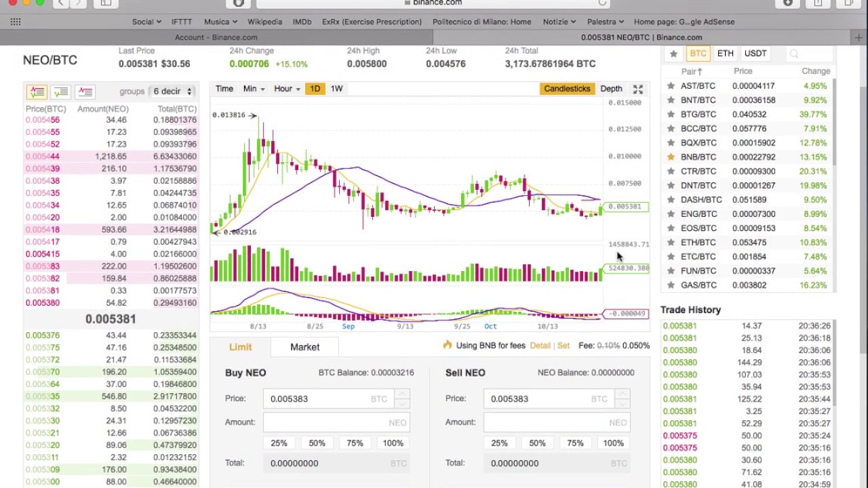Star the FUN/BTC pair
The width and height of the screenshot is (868, 488).
[671, 271]
